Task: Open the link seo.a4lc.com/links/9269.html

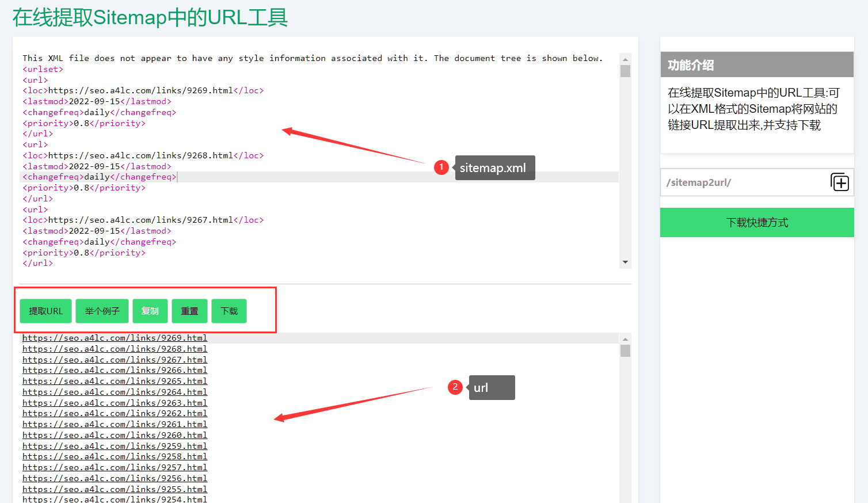Action: (115, 338)
